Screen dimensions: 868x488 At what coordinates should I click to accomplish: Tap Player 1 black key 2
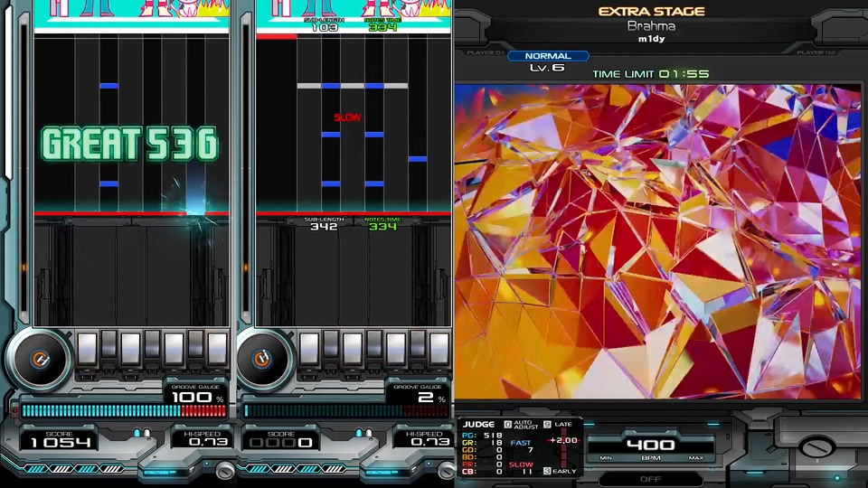109,344
